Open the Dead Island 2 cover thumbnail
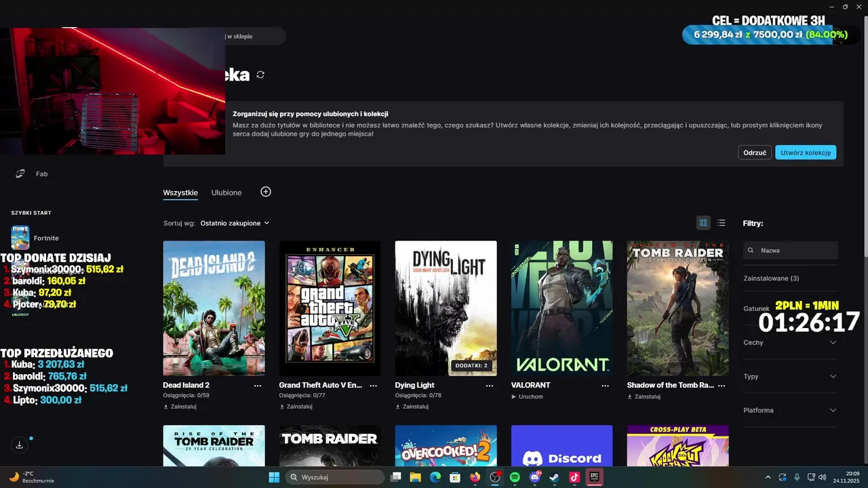Viewport: 868px width, 488px height. click(214, 308)
